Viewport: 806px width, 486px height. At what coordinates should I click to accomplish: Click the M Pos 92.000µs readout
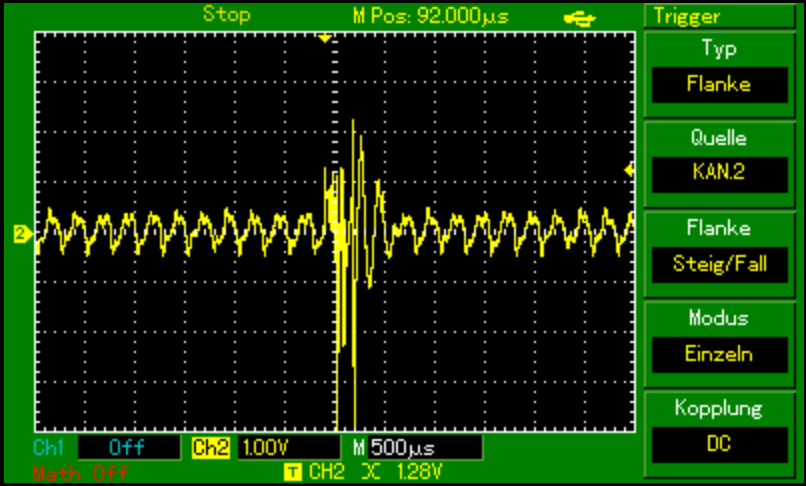pyautogui.click(x=428, y=15)
